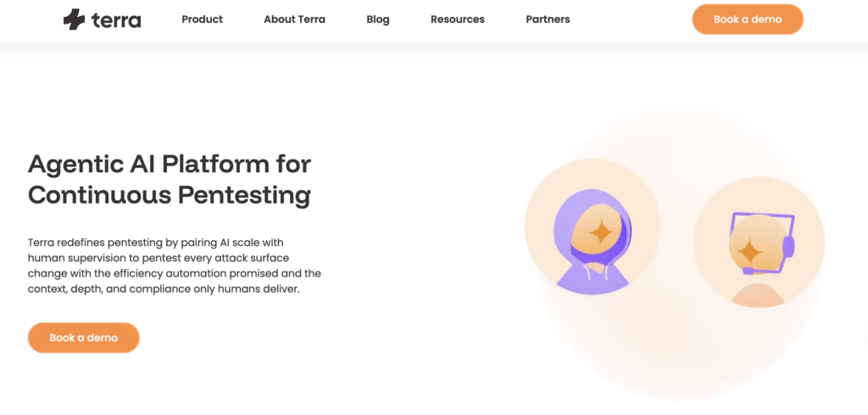Click the "terra" wordmark text

(116, 20)
